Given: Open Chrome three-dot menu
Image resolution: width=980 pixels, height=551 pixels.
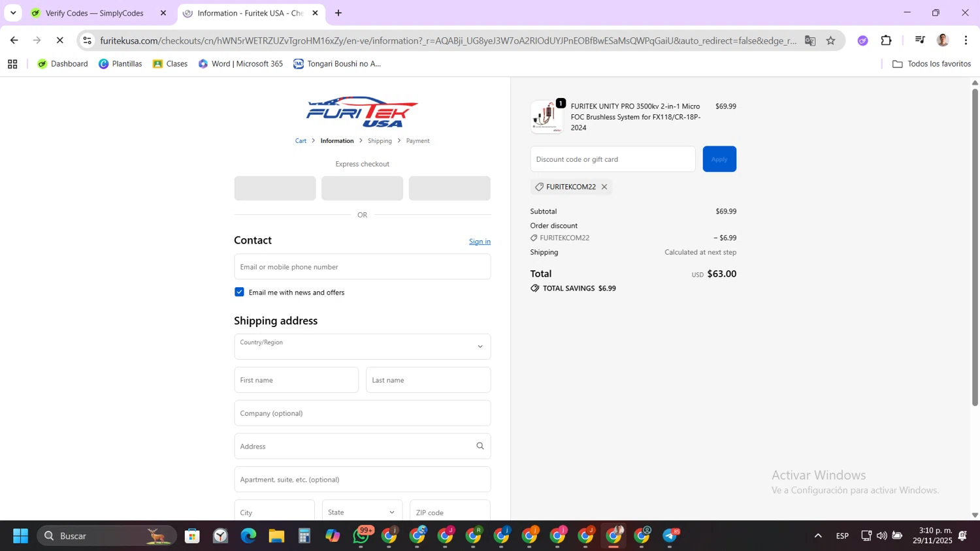Looking at the screenshot, I should tap(966, 40).
